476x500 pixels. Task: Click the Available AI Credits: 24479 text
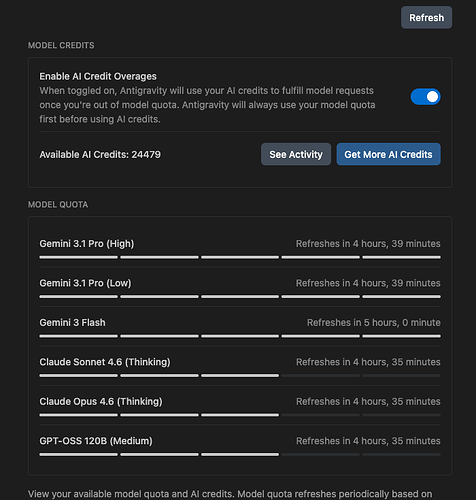click(x=100, y=155)
